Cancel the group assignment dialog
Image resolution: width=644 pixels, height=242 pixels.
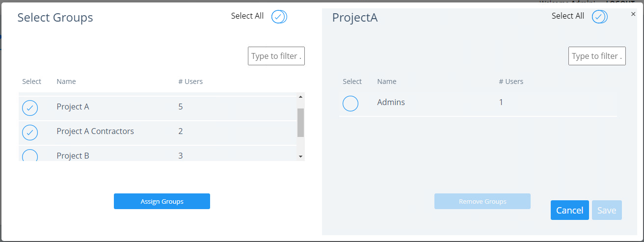569,210
